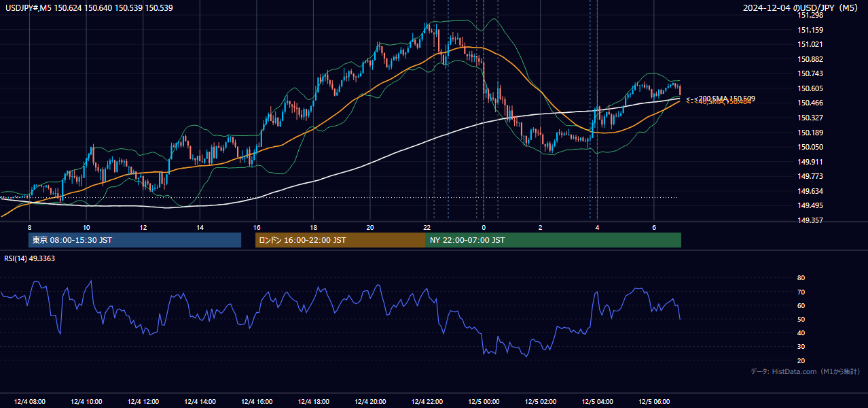
Task: Click price axis value 150.050
Action: coord(810,147)
